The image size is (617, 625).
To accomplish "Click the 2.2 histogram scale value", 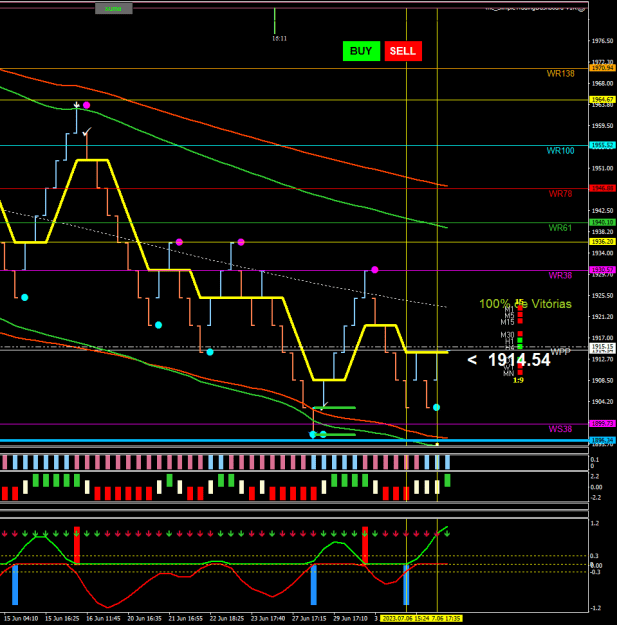I will 594,476.
